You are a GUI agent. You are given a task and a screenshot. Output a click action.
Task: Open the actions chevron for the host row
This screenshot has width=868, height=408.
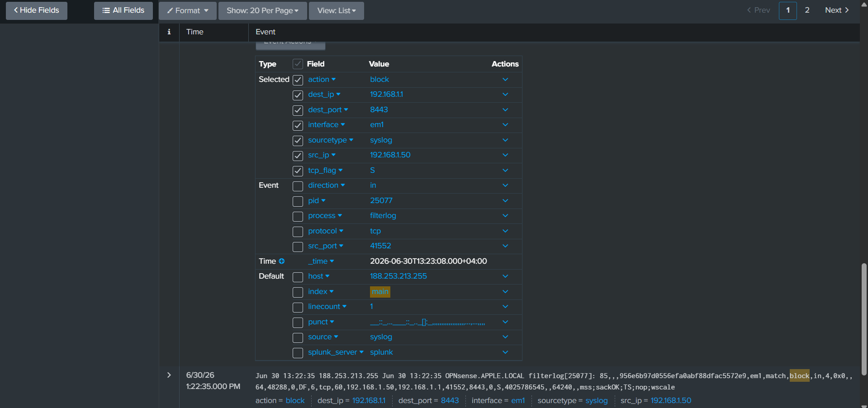(x=505, y=276)
